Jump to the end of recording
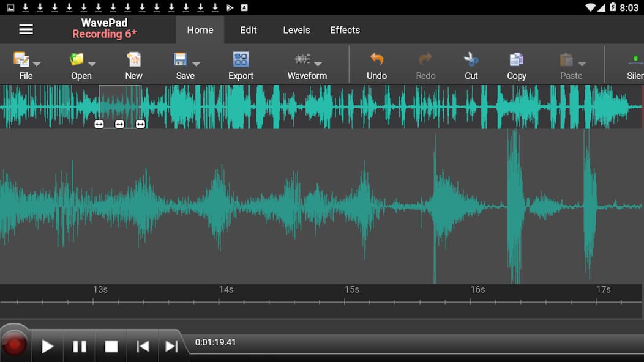Screen dimensions: 644x362 tap(171, 347)
